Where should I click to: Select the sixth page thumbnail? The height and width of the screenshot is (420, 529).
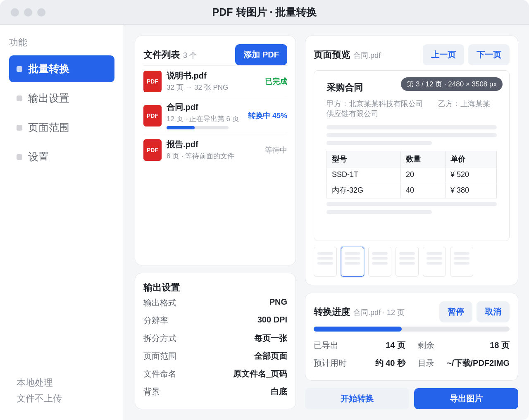pos(462,262)
